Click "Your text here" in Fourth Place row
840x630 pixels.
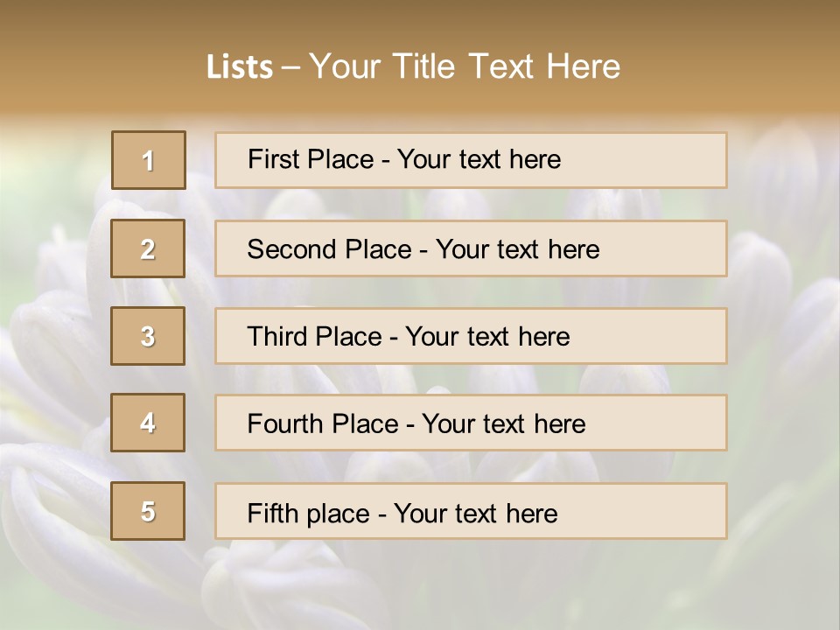[x=503, y=424]
